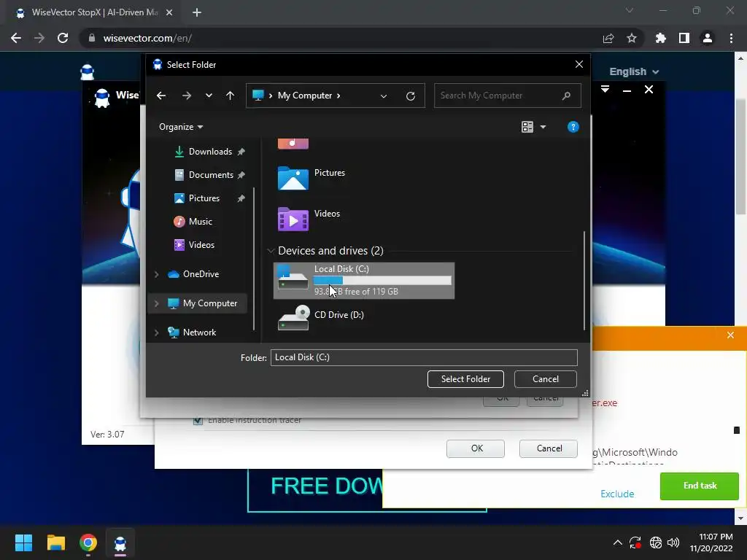Select My Computer in the navigation pane

(x=209, y=303)
